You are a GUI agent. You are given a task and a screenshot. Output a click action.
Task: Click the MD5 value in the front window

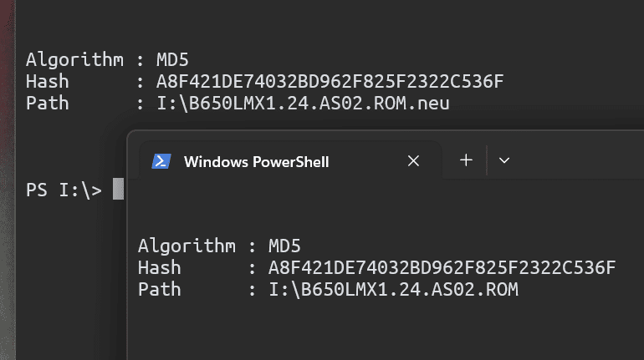(x=284, y=246)
